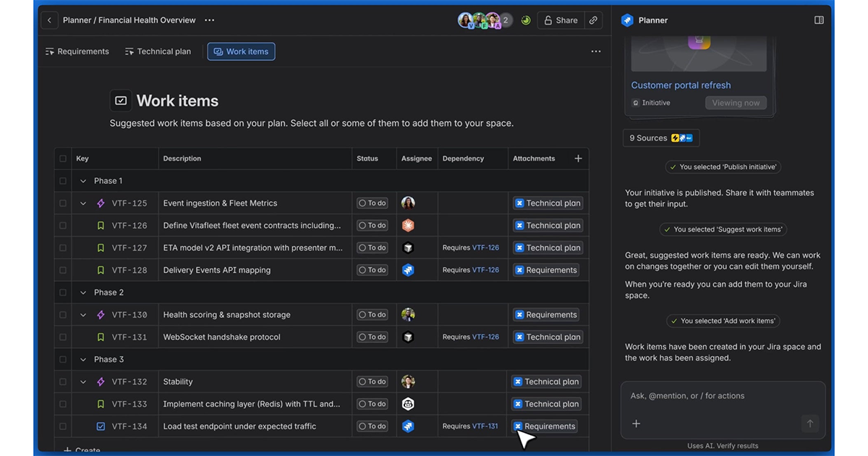Click the plus icon in the chat box
Screen dimensions: 868x456
[637, 424]
